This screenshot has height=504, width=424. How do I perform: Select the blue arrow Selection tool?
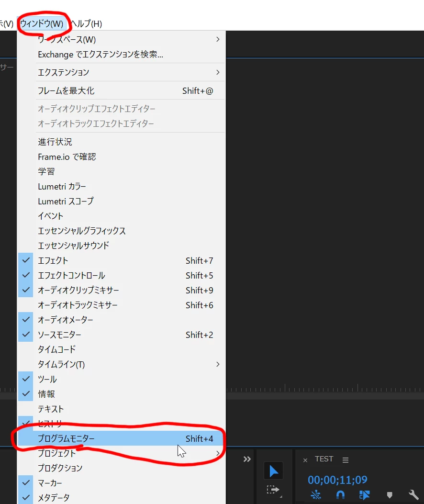(274, 471)
